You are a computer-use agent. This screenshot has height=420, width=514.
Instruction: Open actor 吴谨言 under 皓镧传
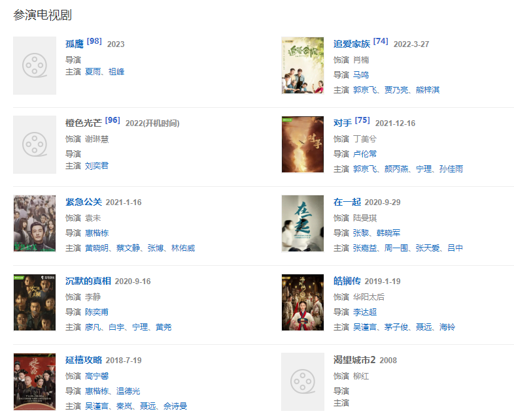pos(365,327)
